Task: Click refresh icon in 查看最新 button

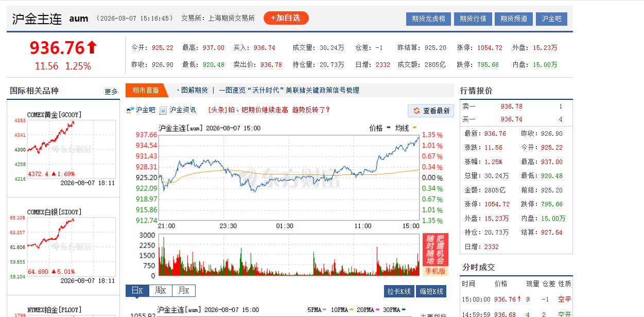Action: [416, 111]
